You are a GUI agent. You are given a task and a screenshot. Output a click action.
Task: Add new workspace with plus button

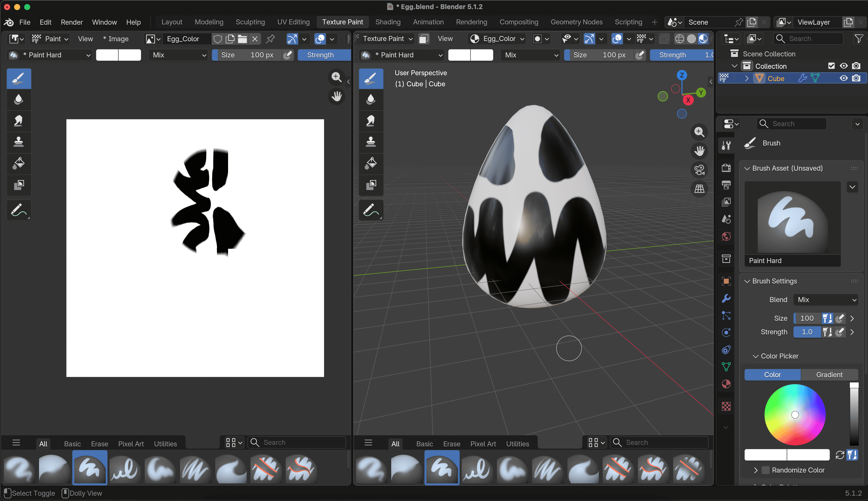[654, 22]
